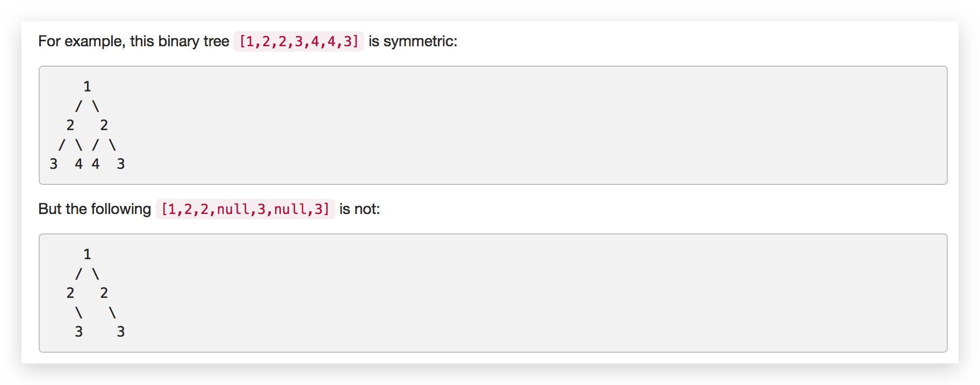Click the words "is not:"
The image size is (980, 385).
359,209
